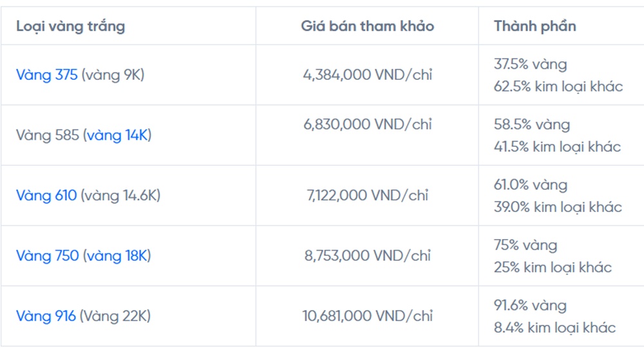Follow the Vàng 610 link
The height and width of the screenshot is (348, 644).
click(x=46, y=196)
